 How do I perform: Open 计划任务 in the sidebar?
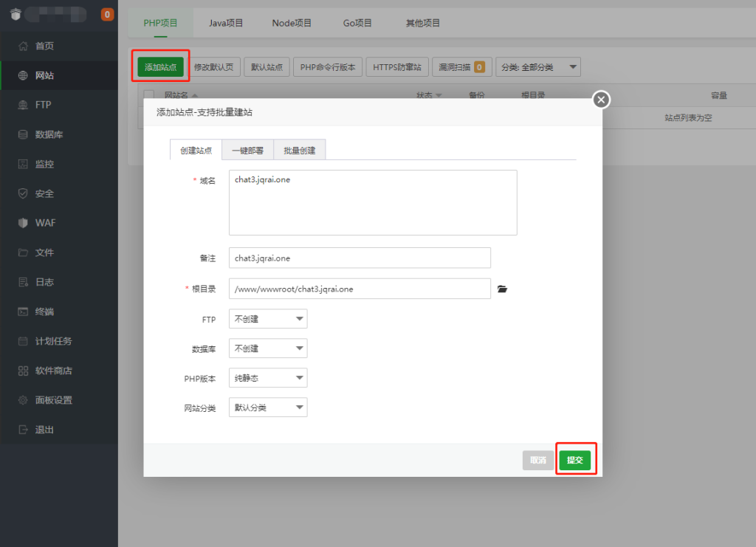(59, 341)
